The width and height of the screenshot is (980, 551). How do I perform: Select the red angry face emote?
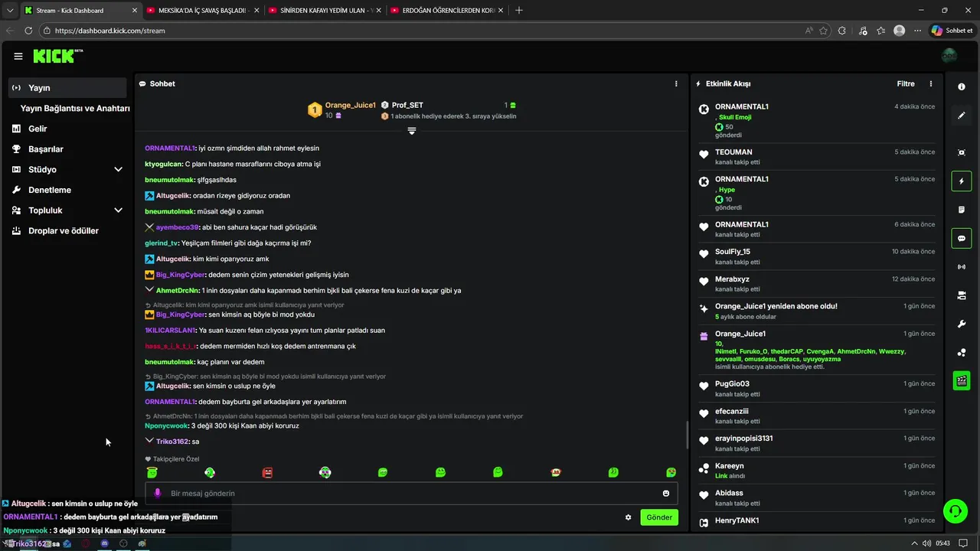pos(267,473)
